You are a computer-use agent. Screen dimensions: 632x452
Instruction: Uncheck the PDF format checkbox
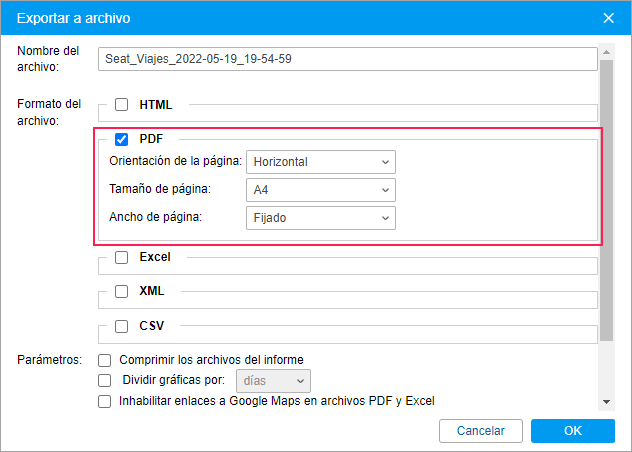click(122, 140)
